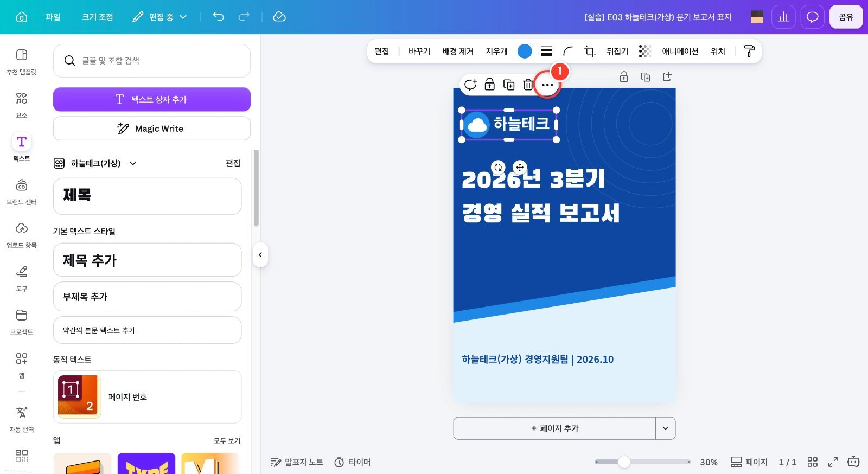Open 자동 번역 panel
This screenshot has height=474, width=868.
(x=22, y=420)
